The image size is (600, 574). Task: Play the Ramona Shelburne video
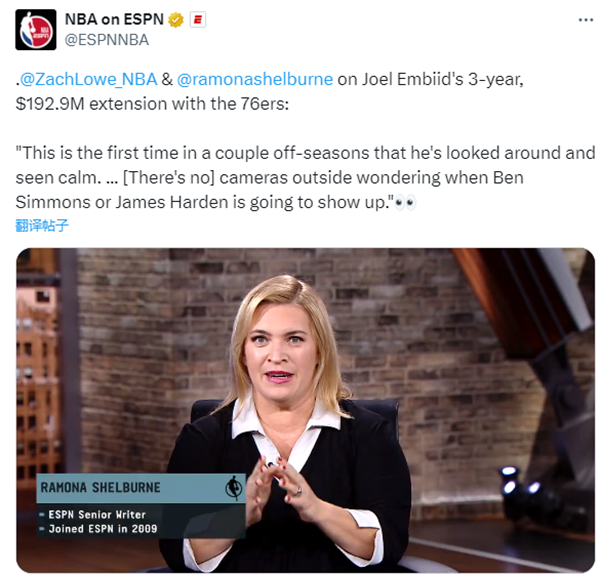coord(305,410)
